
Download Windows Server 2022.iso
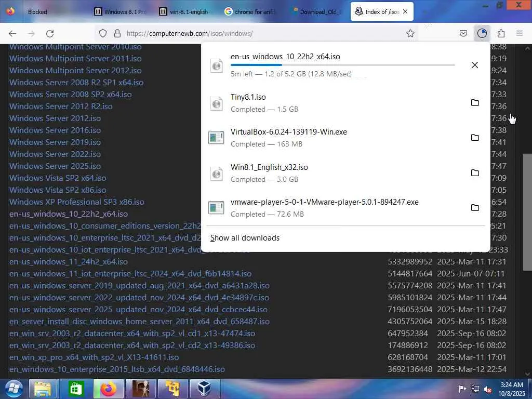click(55, 154)
